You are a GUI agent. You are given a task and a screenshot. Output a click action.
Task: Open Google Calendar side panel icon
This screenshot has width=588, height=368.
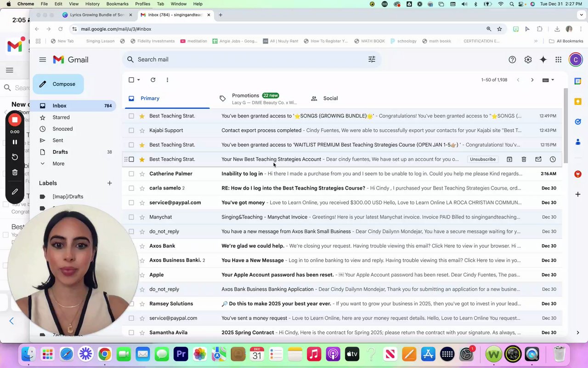pyautogui.click(x=578, y=81)
